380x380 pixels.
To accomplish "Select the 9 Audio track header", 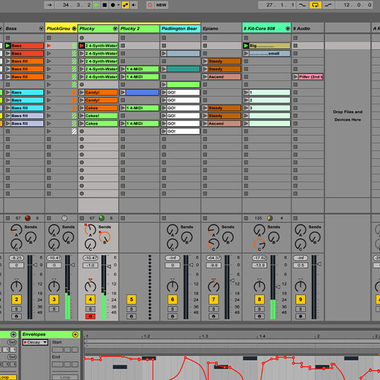I will [308, 29].
